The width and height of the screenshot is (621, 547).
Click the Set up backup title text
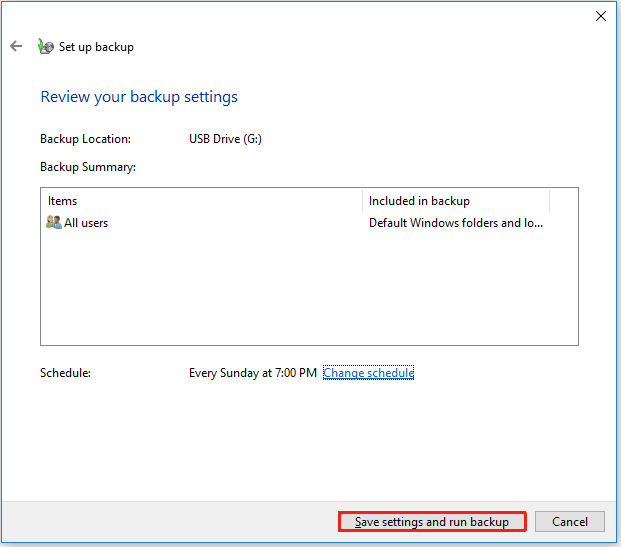coord(96,47)
